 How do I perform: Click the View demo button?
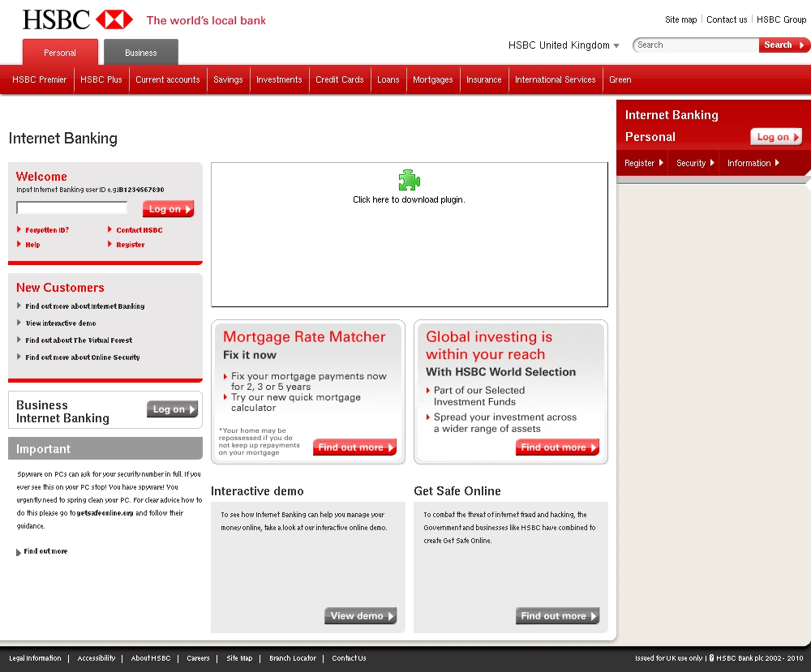361,615
